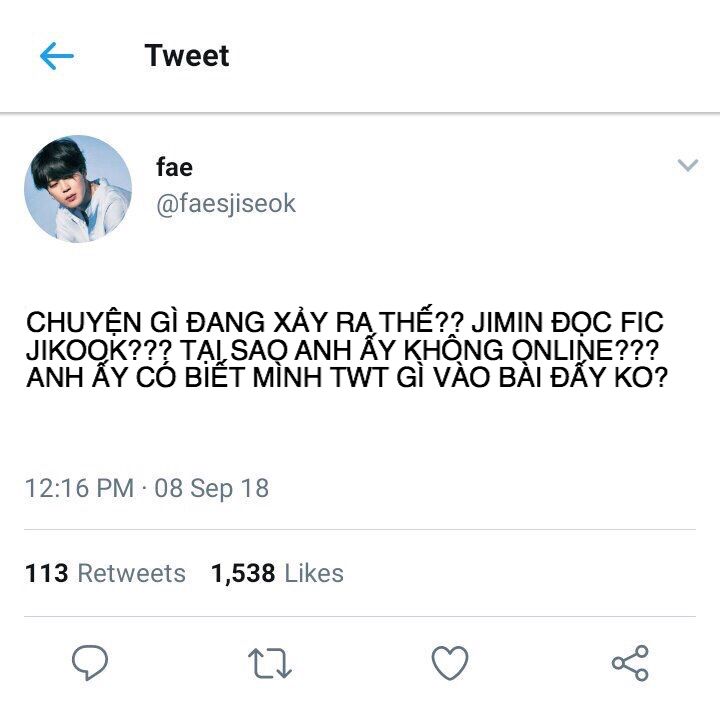The width and height of the screenshot is (720, 704).
Task: Select the Tweet header title
Action: 186,56
